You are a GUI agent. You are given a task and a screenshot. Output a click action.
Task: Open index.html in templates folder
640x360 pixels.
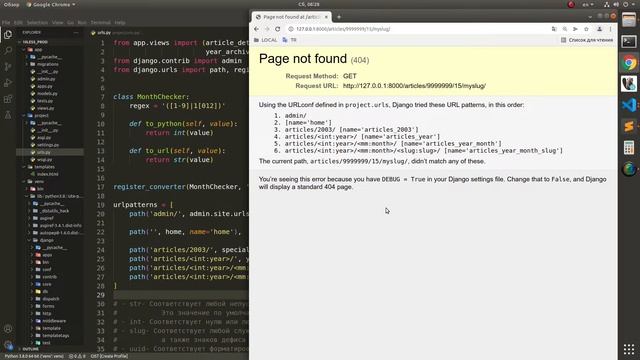(48, 174)
